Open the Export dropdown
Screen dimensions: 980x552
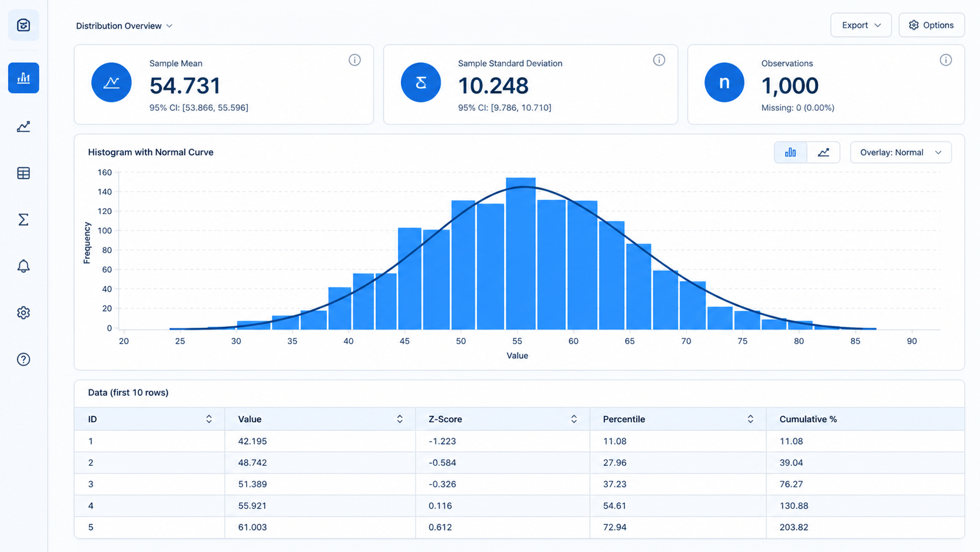pyautogui.click(x=861, y=25)
